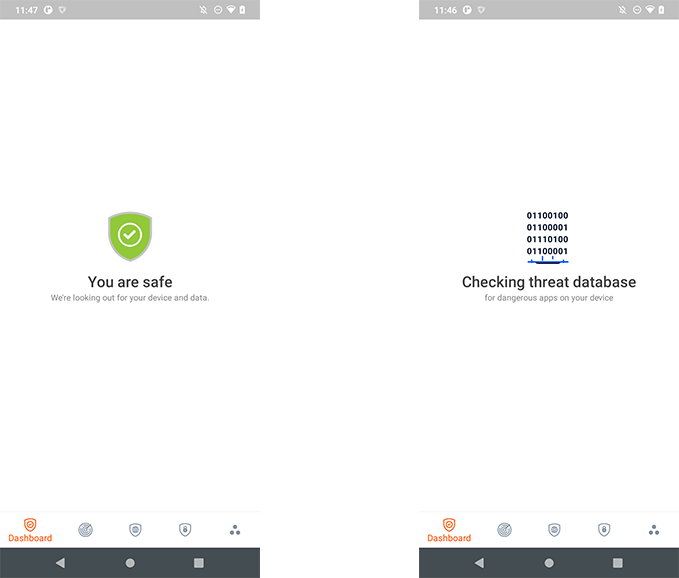Tap Android back button on the 11:46 screen
Screen dimensions: 679x578
(479, 563)
